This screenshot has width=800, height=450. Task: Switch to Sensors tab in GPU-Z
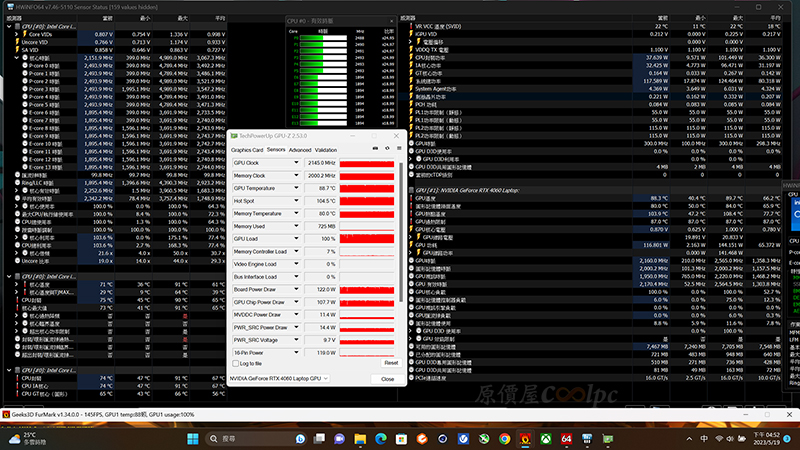click(276, 150)
